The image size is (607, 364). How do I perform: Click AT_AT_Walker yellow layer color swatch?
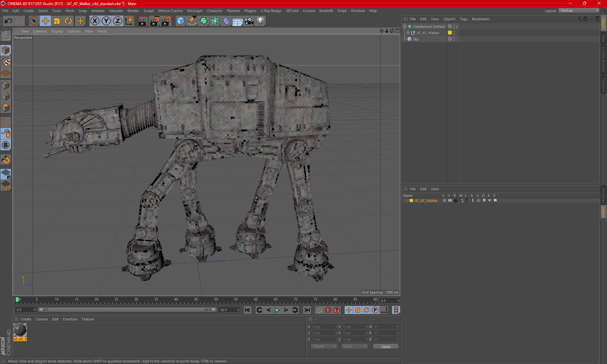point(411,201)
